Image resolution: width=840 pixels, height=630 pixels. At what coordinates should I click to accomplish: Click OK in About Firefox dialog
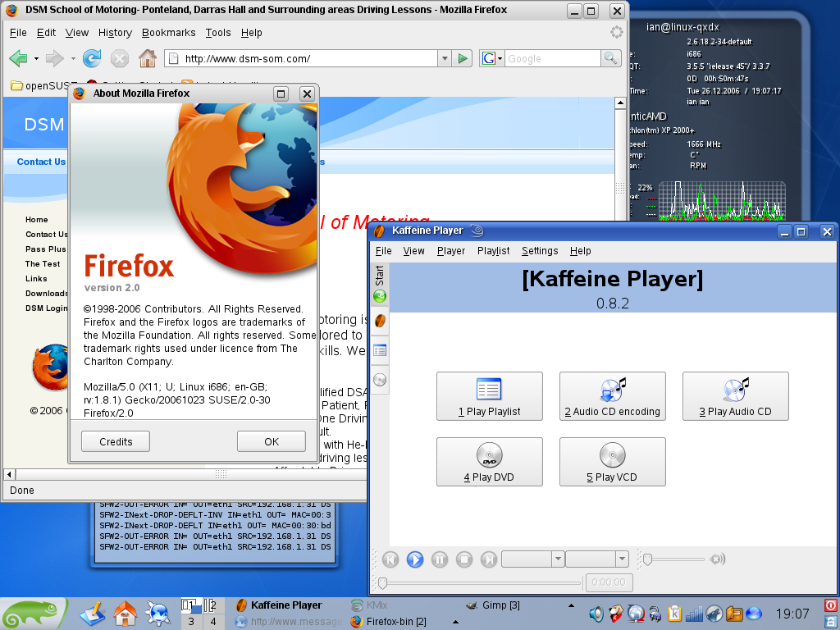click(272, 441)
